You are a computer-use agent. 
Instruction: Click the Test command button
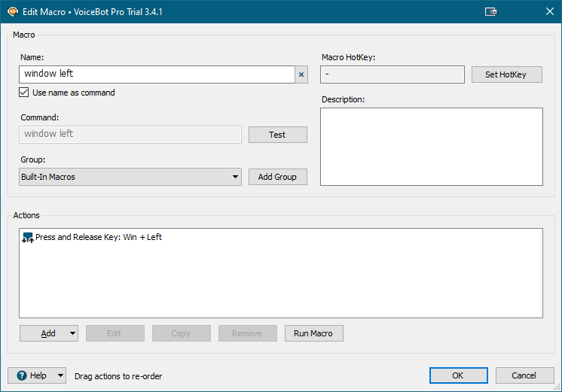[x=277, y=135]
